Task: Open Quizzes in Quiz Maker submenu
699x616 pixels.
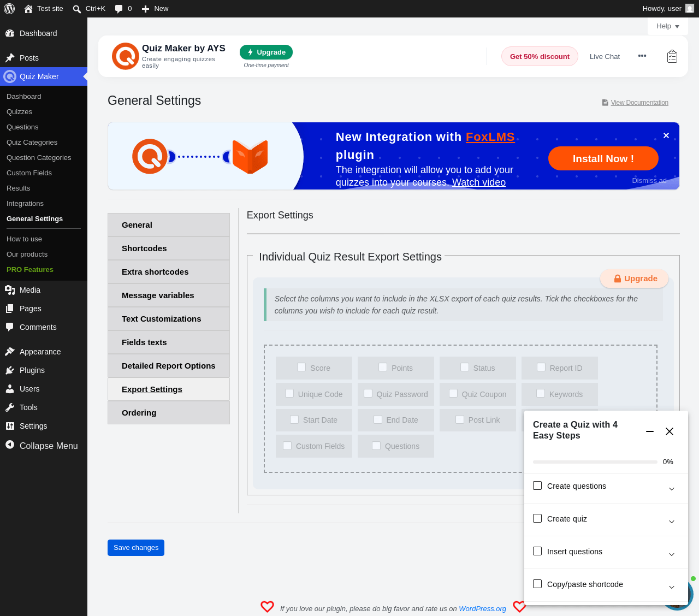Action: point(19,111)
